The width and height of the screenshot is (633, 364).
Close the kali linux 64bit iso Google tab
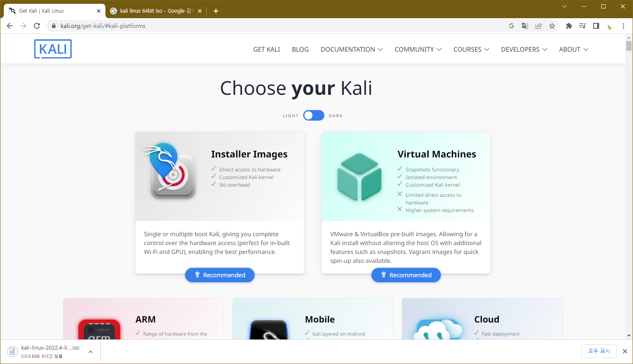pyautogui.click(x=200, y=11)
